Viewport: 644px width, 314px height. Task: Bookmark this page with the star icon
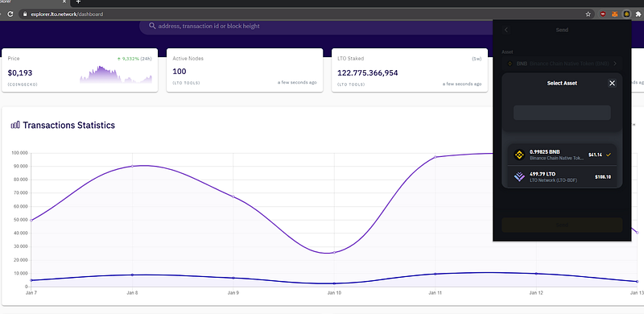tap(588, 14)
